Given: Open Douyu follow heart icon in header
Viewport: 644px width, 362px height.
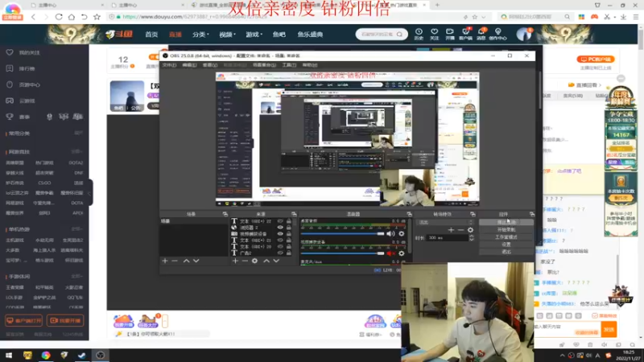Looking at the screenshot, I should coord(434,34).
